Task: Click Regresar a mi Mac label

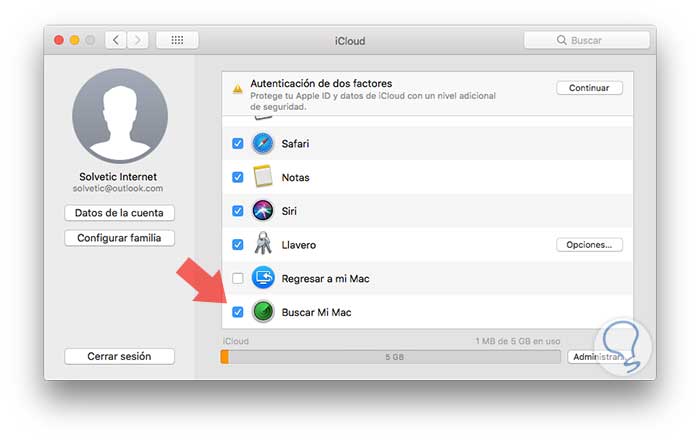Action: [325, 279]
